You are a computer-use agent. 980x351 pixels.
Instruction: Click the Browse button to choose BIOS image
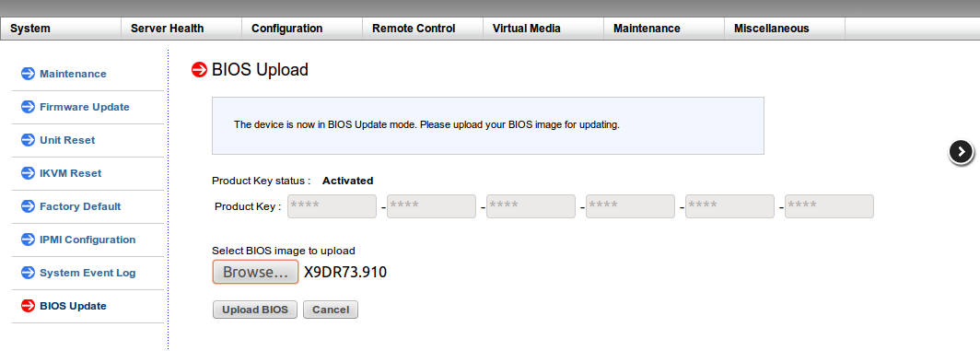click(256, 272)
